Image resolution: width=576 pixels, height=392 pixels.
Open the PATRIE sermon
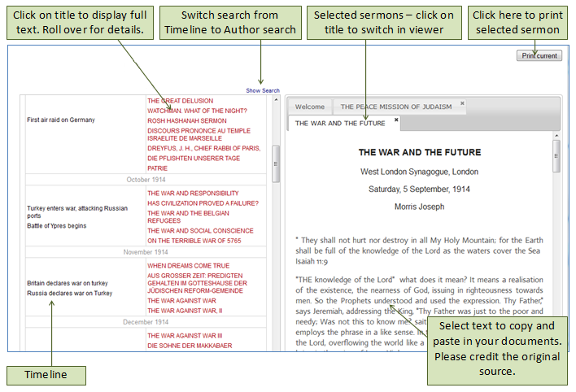tap(157, 168)
